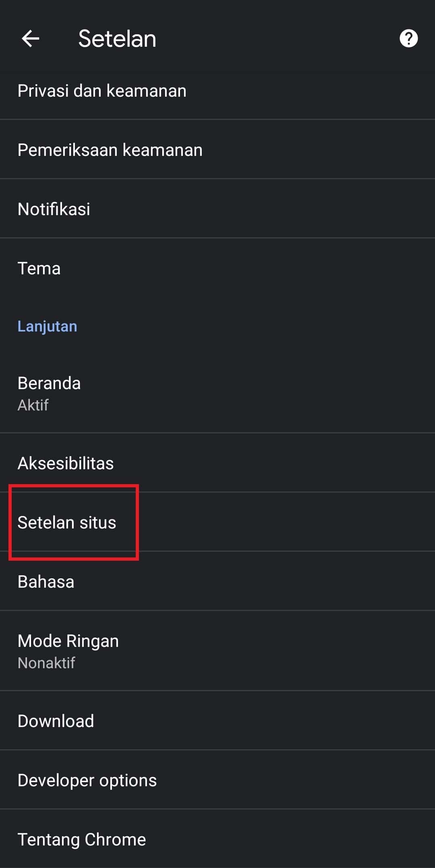Open the Beranda setting
The width and height of the screenshot is (435, 868).
pos(49,383)
